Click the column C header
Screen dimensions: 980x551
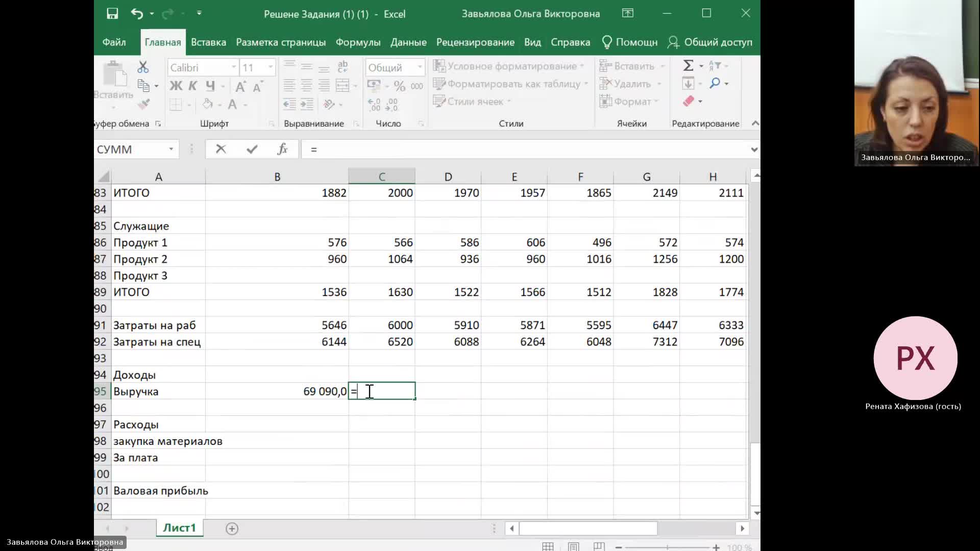click(381, 177)
